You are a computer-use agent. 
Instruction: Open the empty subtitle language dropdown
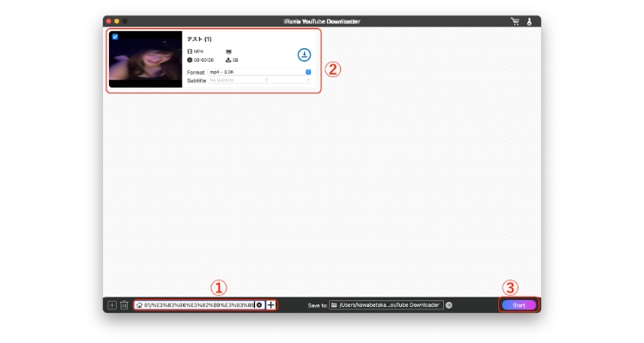291,81
